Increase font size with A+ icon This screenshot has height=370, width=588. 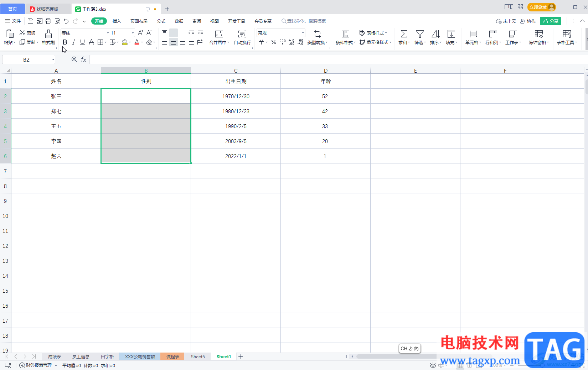140,33
